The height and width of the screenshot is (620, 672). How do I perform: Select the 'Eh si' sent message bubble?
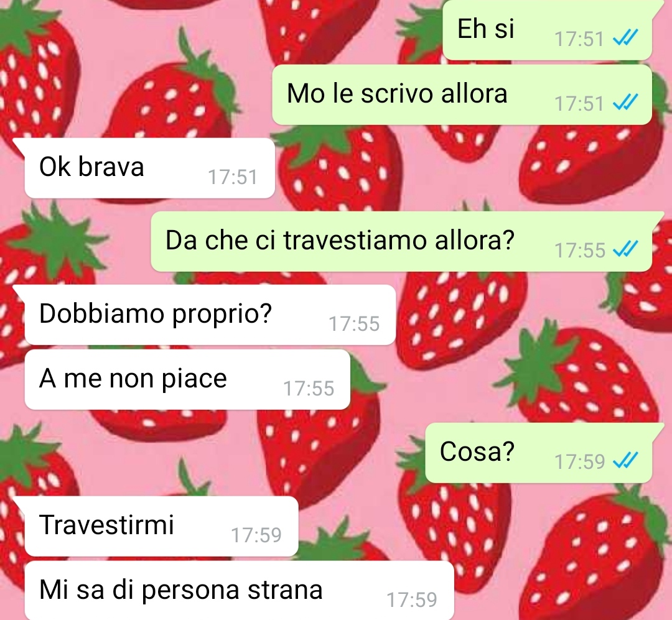[548, 30]
